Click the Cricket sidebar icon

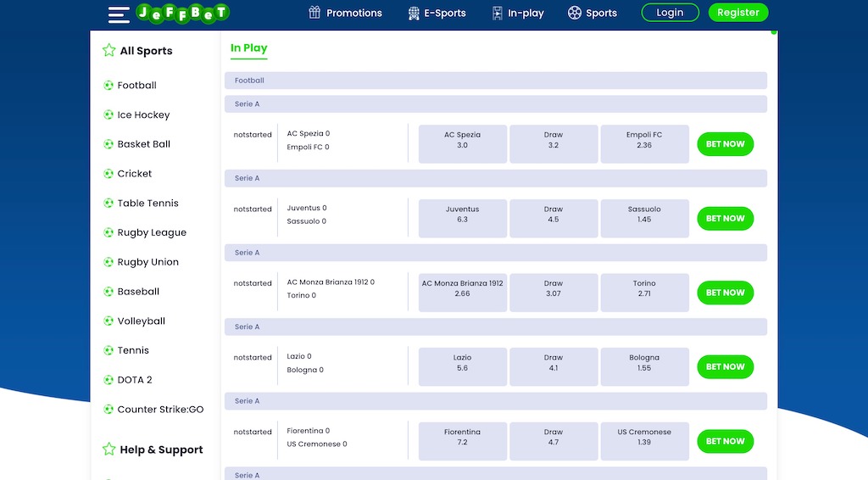click(x=108, y=173)
